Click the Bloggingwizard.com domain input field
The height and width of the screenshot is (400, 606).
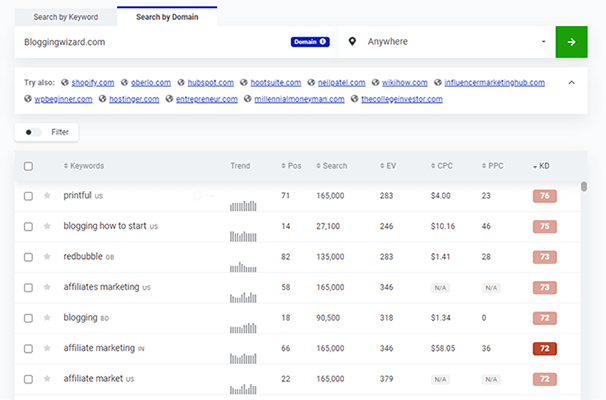(x=150, y=42)
